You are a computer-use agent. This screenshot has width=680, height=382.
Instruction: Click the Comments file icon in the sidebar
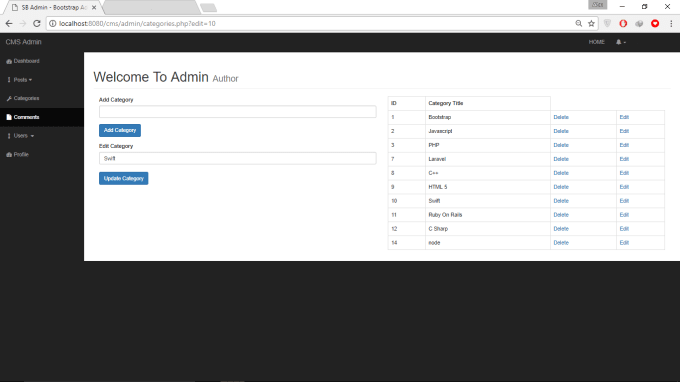pos(9,117)
